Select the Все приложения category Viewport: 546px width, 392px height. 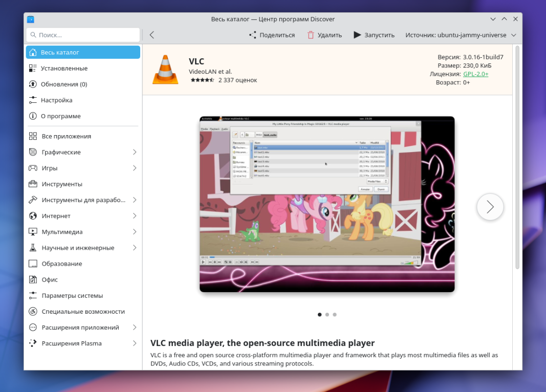click(83, 136)
